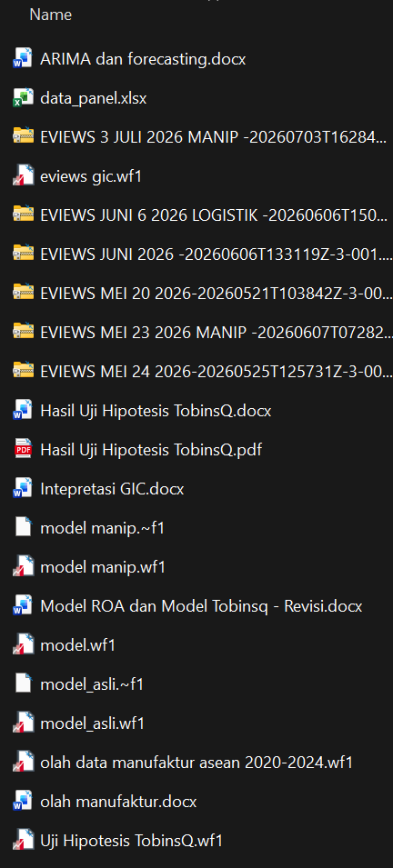Select EVIEWS MEI 24 2026 file name
Viewport: 393px width, 868px height.
click(x=217, y=372)
